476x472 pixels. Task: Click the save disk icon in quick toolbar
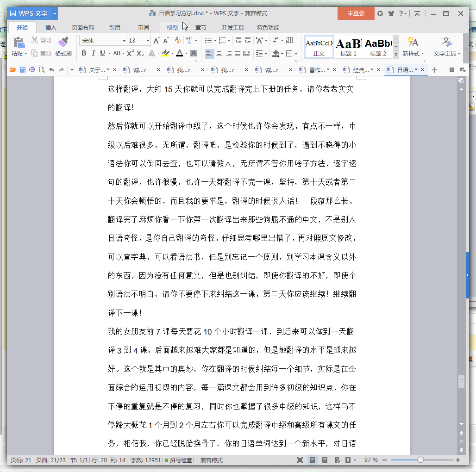(23, 70)
